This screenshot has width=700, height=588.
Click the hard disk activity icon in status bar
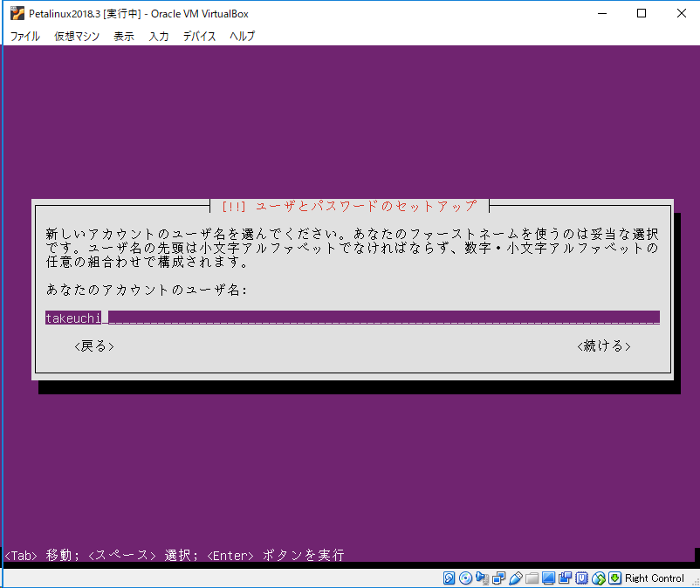click(x=447, y=578)
